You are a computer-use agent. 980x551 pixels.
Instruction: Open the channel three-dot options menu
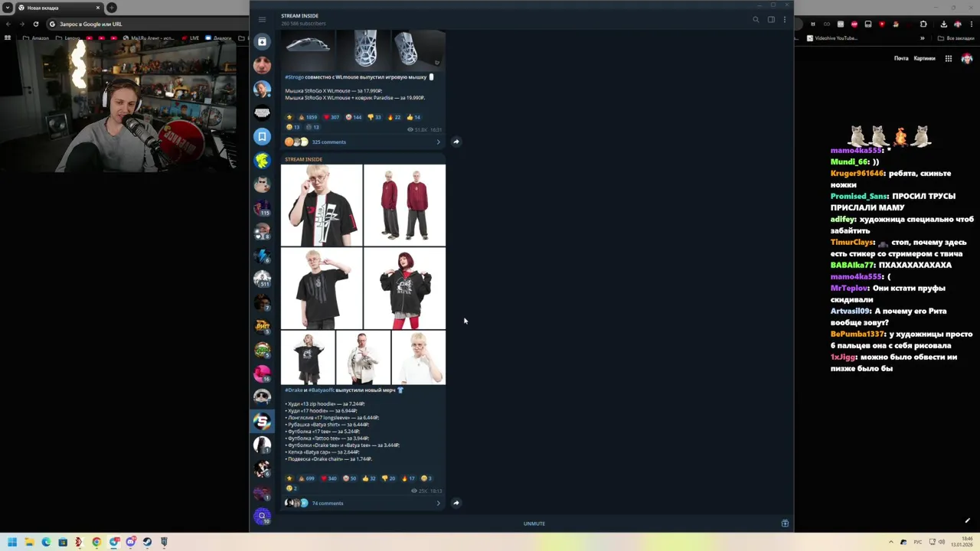[785, 19]
